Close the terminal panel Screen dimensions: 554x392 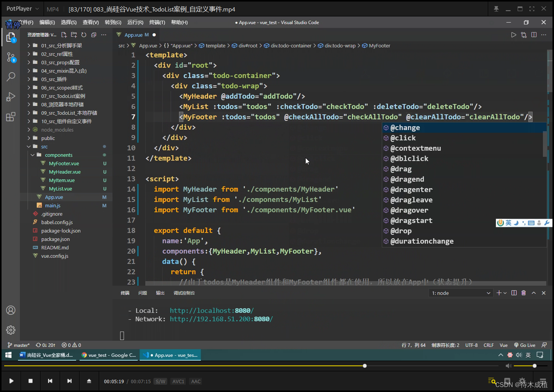point(544,293)
